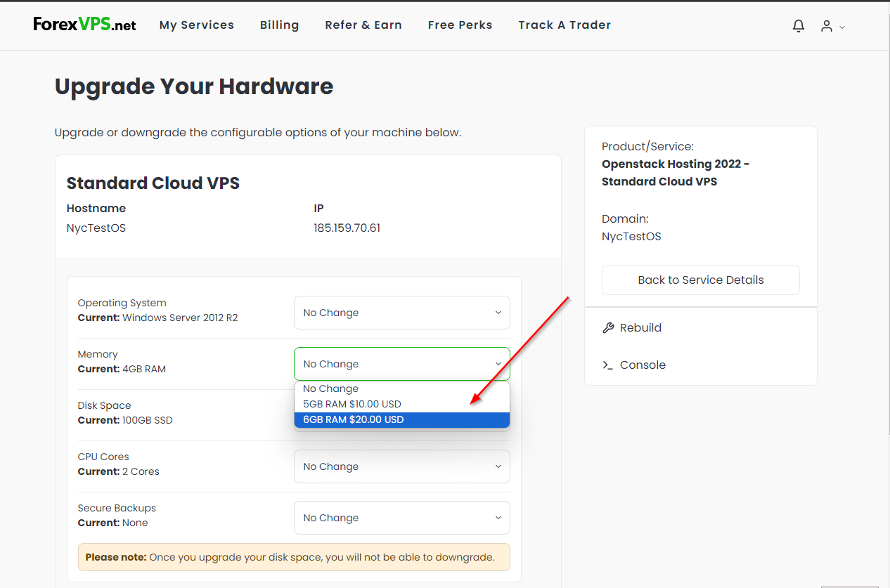Click the user account icon
Screen dimensions: 890x588
coord(826,26)
